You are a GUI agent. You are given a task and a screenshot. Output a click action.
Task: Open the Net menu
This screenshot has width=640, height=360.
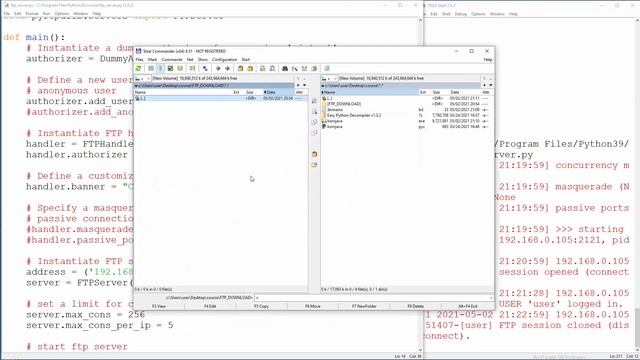click(x=190, y=60)
